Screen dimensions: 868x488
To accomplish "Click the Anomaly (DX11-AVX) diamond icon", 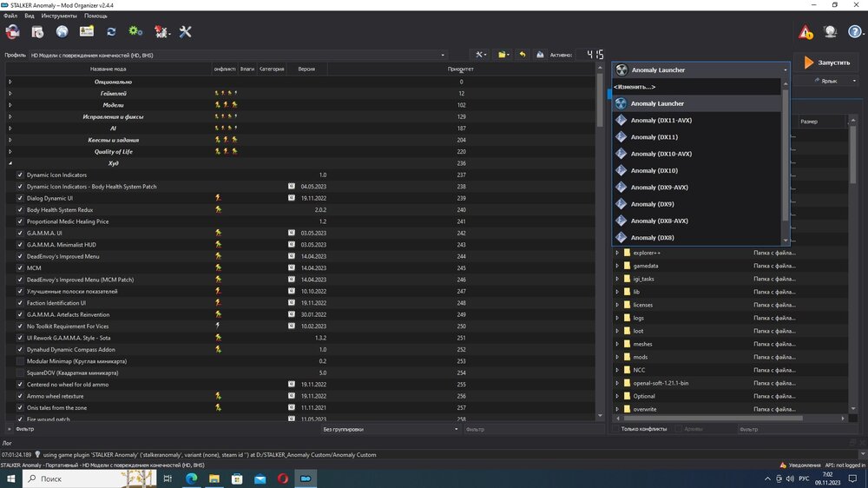I will tap(621, 120).
